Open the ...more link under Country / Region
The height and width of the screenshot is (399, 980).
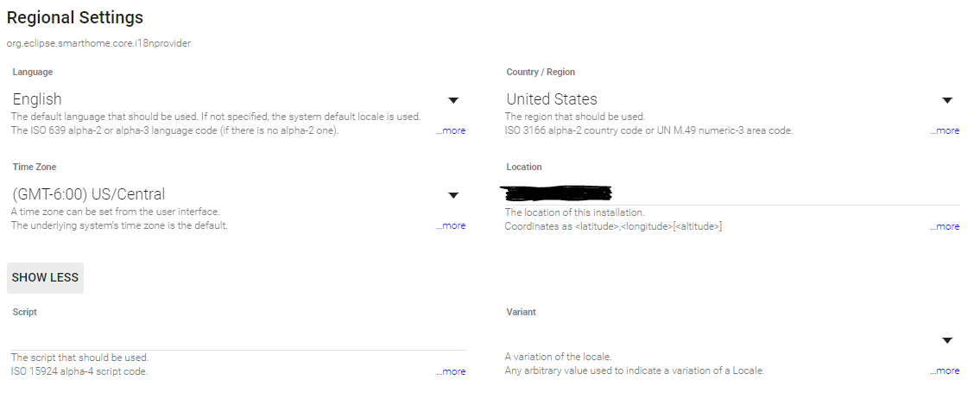pyautogui.click(x=945, y=131)
